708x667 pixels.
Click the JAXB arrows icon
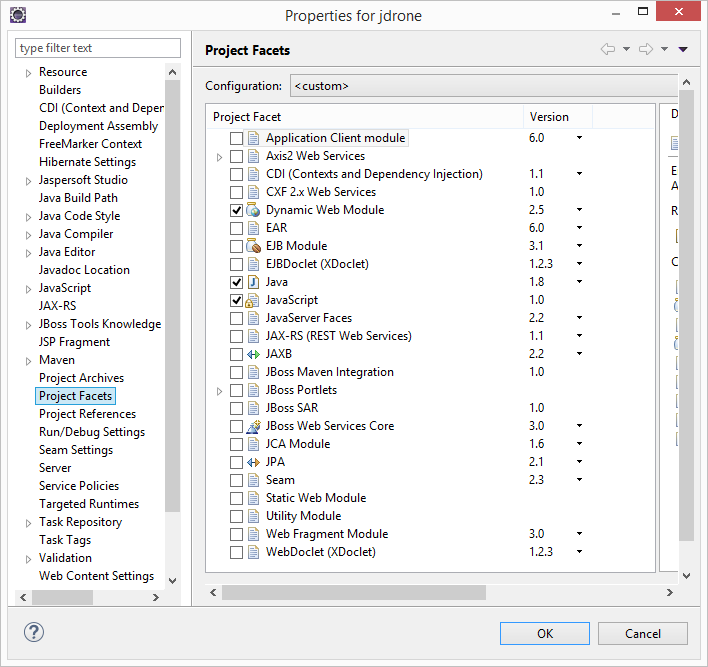point(253,354)
